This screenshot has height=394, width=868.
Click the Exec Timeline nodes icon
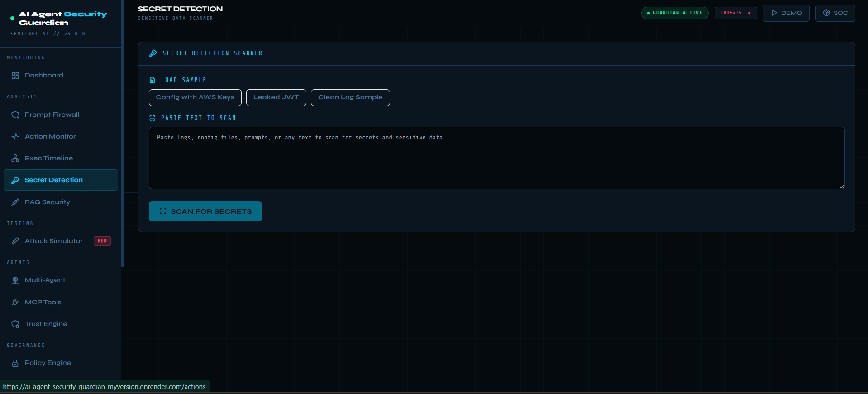point(15,158)
